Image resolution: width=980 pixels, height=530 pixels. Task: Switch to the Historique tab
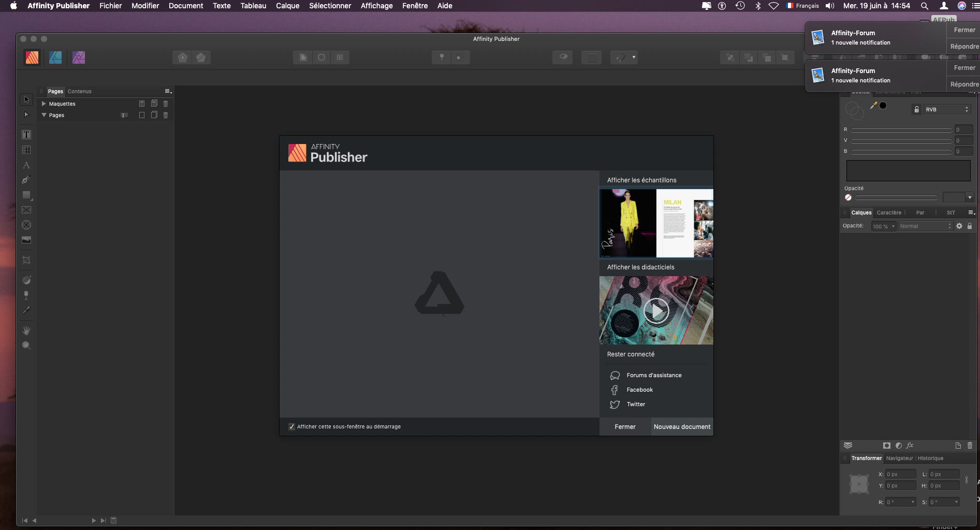coord(930,458)
